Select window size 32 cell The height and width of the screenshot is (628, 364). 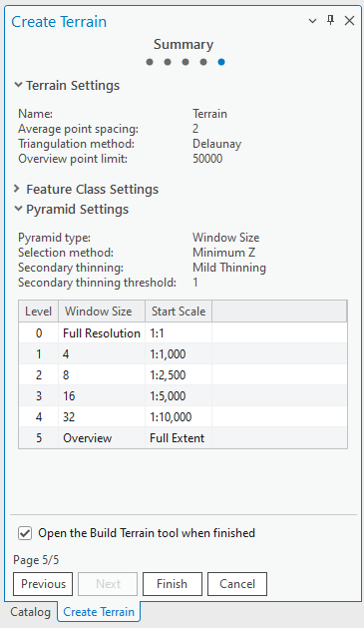click(x=102, y=417)
